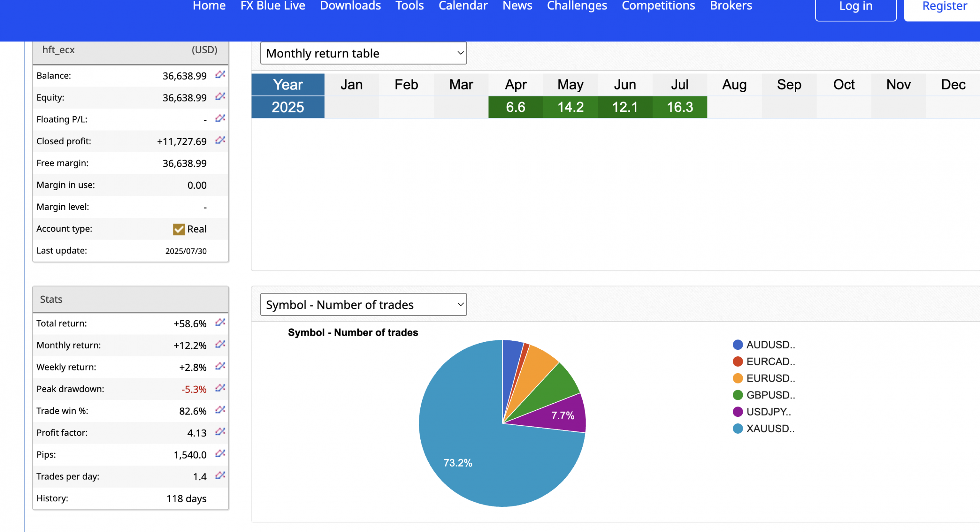Open Peak drawdown chart icon
Screen dimensions: 980x532
[220, 388]
